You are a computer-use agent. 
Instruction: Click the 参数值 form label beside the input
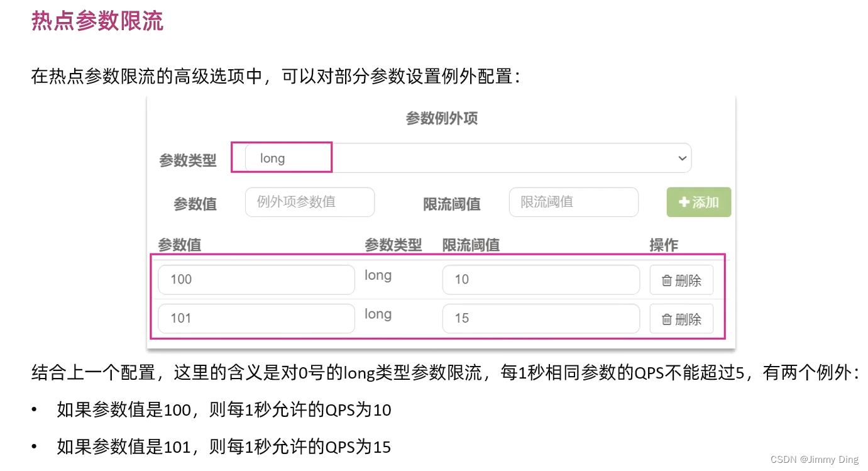[195, 204]
